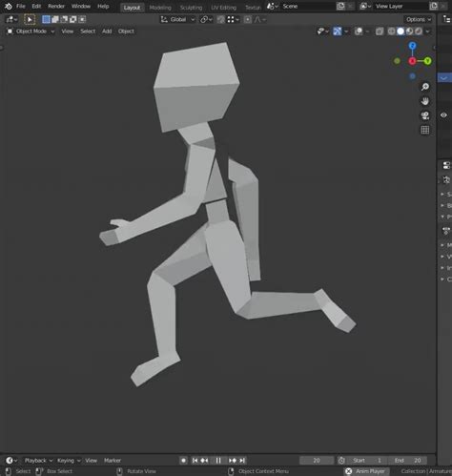Select the Tweak select tool icon
The height and width of the screenshot is (476, 452).
click(30, 19)
